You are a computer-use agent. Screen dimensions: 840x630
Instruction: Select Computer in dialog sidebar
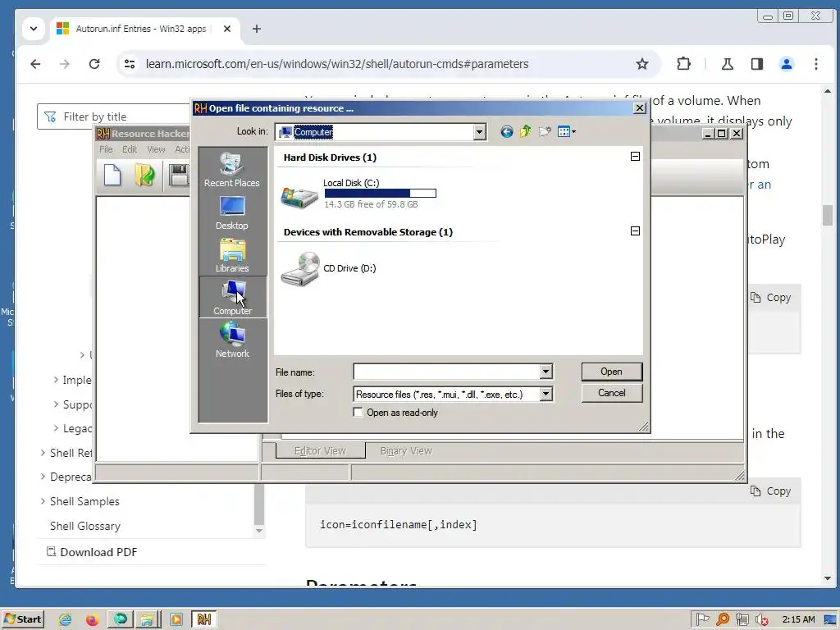232,297
